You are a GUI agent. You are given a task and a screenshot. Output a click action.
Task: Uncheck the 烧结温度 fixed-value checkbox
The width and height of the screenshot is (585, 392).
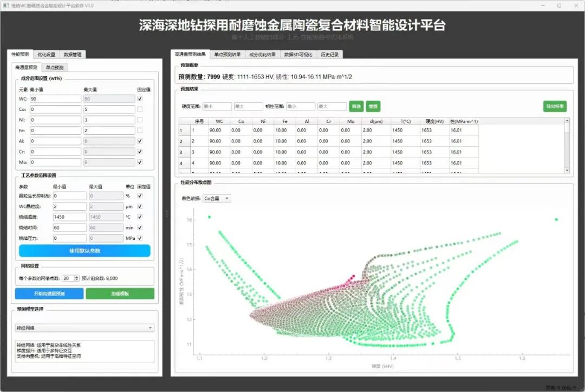pyautogui.click(x=140, y=217)
